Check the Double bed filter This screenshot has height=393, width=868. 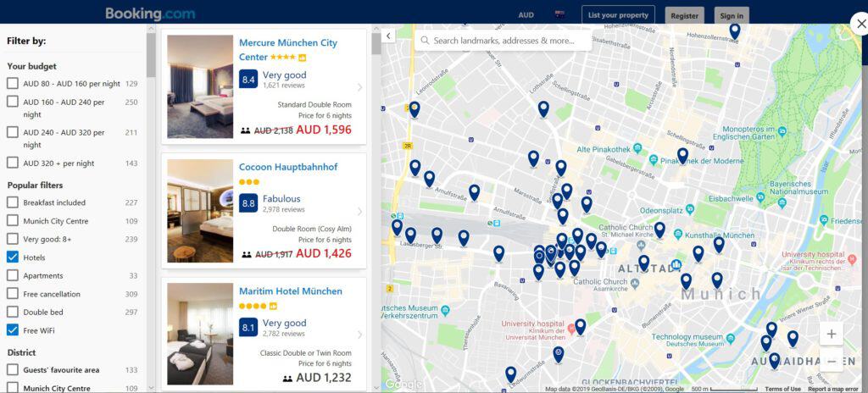point(12,313)
